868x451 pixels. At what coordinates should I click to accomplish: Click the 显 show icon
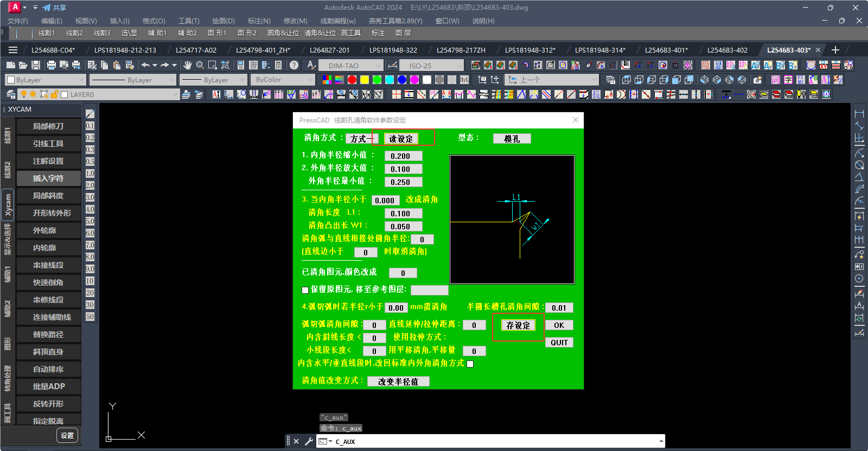[718, 65]
